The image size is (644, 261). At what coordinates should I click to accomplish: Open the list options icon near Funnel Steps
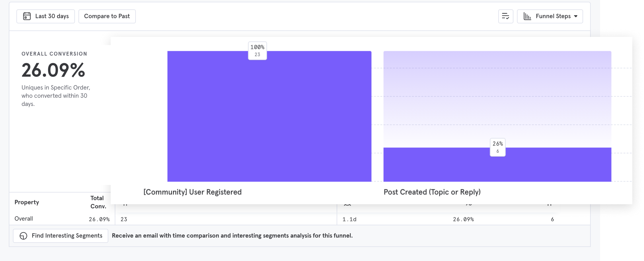point(506,16)
